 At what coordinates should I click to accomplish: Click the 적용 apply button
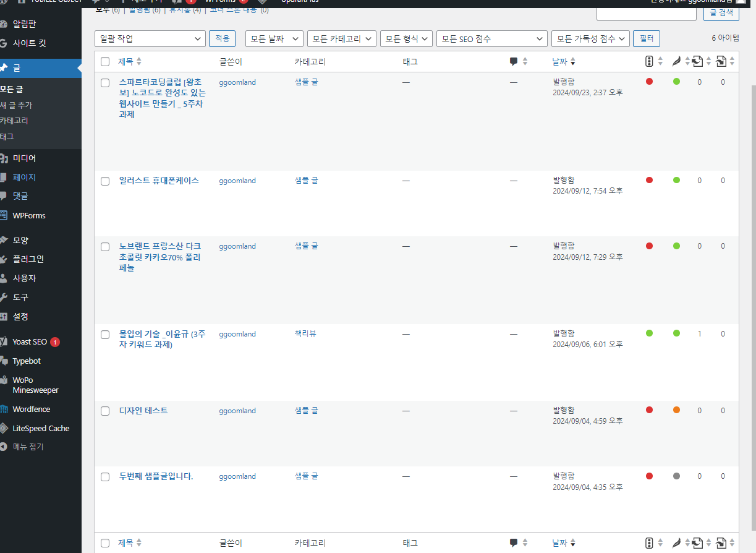(x=222, y=38)
